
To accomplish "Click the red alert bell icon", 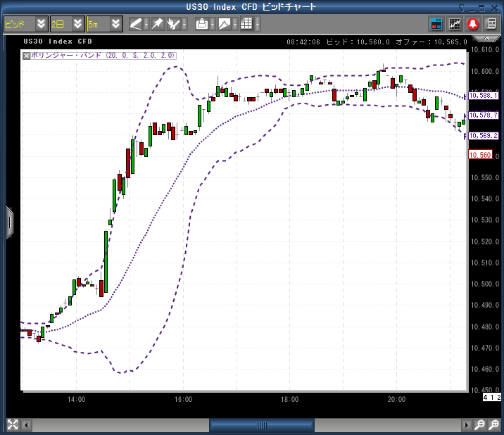I will pyautogui.click(x=472, y=23).
